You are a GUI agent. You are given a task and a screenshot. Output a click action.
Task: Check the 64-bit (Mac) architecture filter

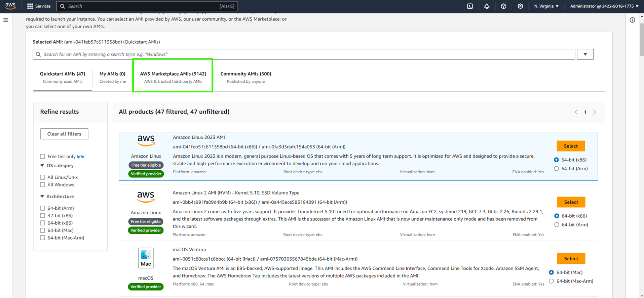coord(42,230)
